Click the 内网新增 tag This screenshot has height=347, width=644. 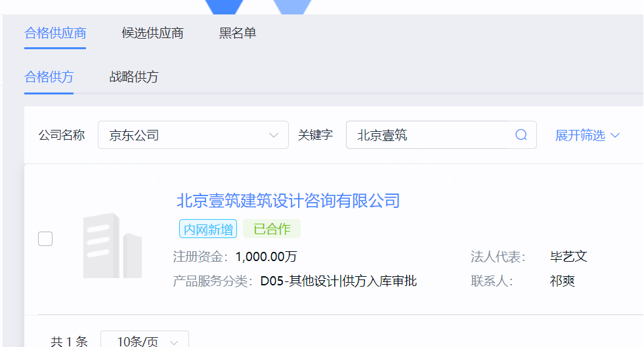(207, 229)
